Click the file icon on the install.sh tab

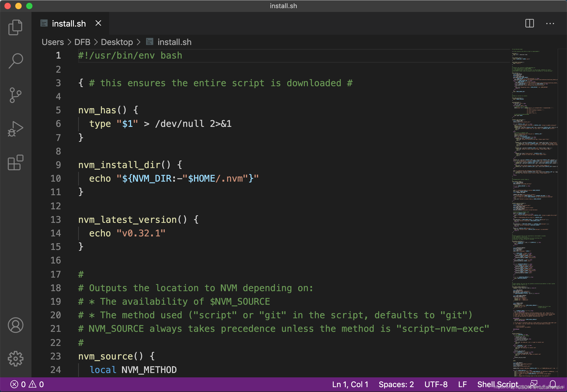[x=44, y=23]
